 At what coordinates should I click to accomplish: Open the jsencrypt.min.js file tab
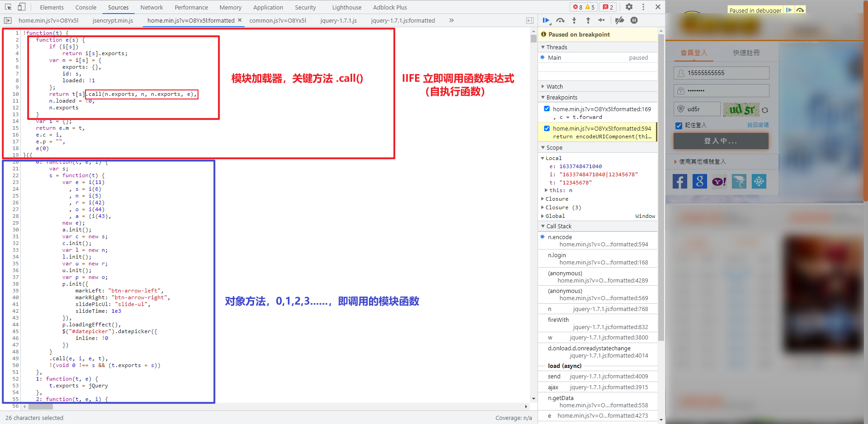coord(113,20)
